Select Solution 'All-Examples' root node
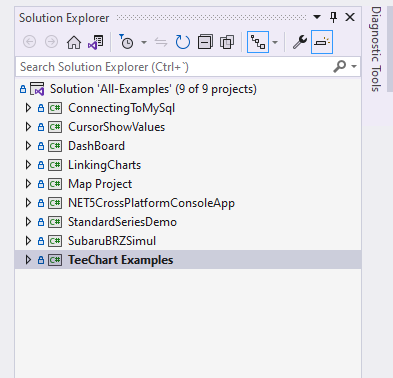This screenshot has width=393, height=378. tap(153, 89)
